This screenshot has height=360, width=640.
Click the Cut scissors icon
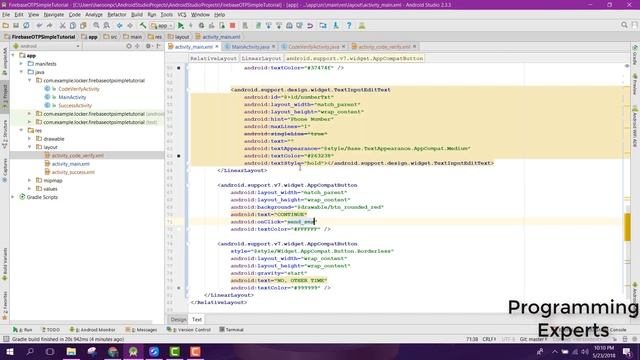pos(62,25)
